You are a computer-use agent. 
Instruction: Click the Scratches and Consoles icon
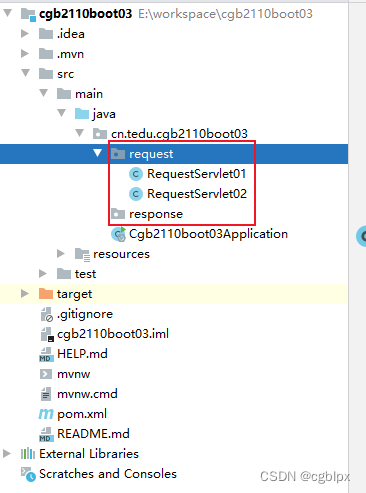[28, 475]
